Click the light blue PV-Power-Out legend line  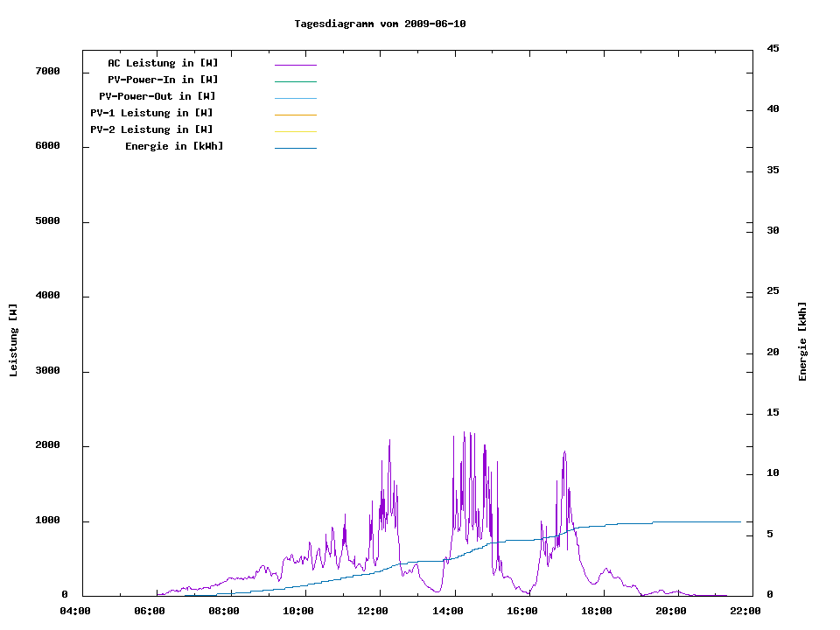click(x=295, y=98)
